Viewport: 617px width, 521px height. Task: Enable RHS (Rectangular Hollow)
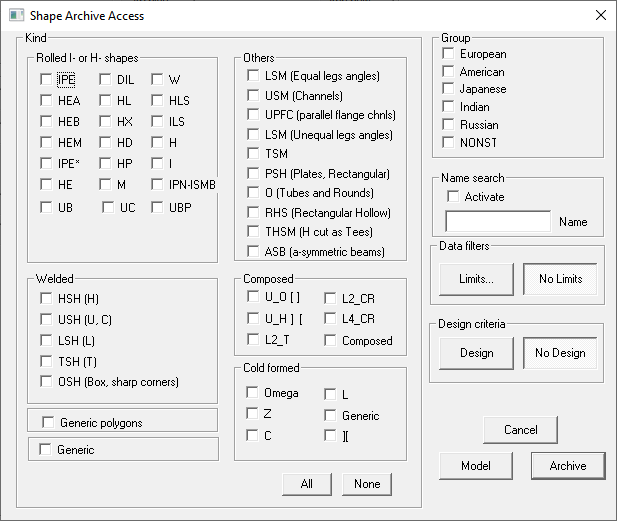pos(253,212)
